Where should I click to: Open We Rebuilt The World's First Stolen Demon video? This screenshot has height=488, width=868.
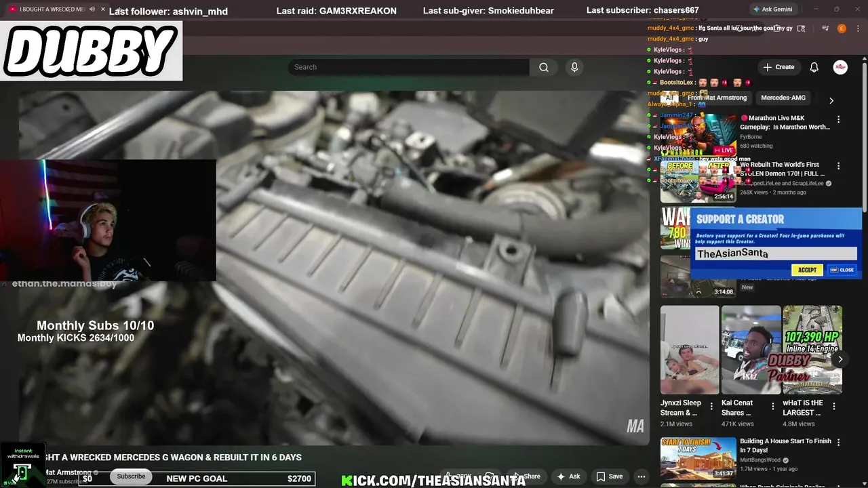[x=782, y=169]
